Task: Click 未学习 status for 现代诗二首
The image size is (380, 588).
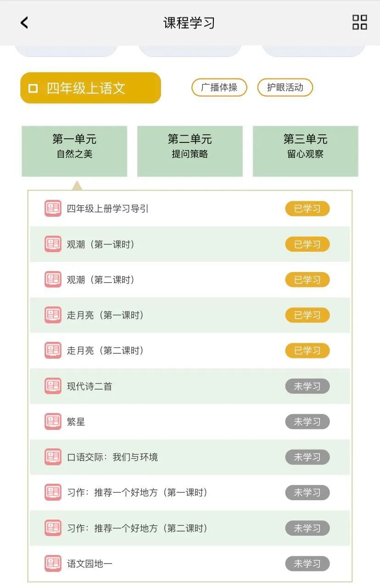Action: pyautogui.click(x=307, y=386)
